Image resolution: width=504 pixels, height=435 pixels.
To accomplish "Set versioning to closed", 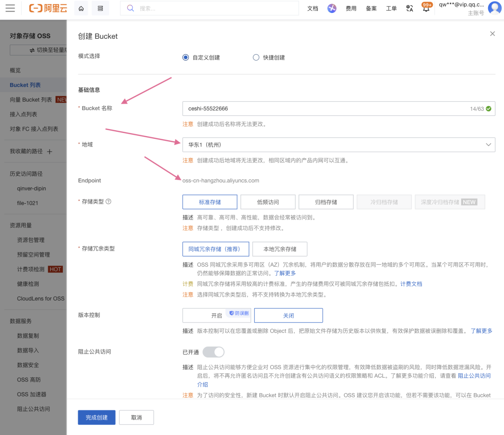I will 288,316.
